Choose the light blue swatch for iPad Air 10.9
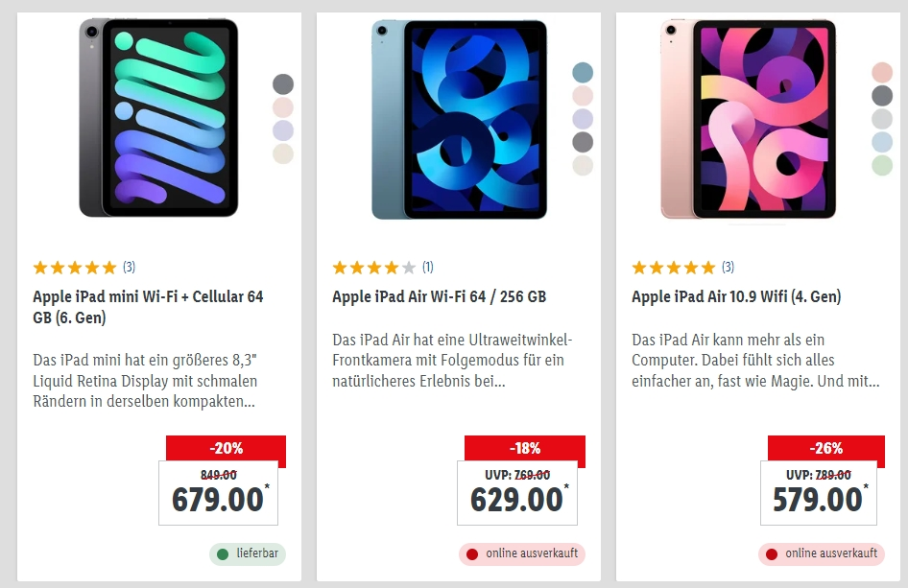The height and width of the screenshot is (588, 908). 882,142
